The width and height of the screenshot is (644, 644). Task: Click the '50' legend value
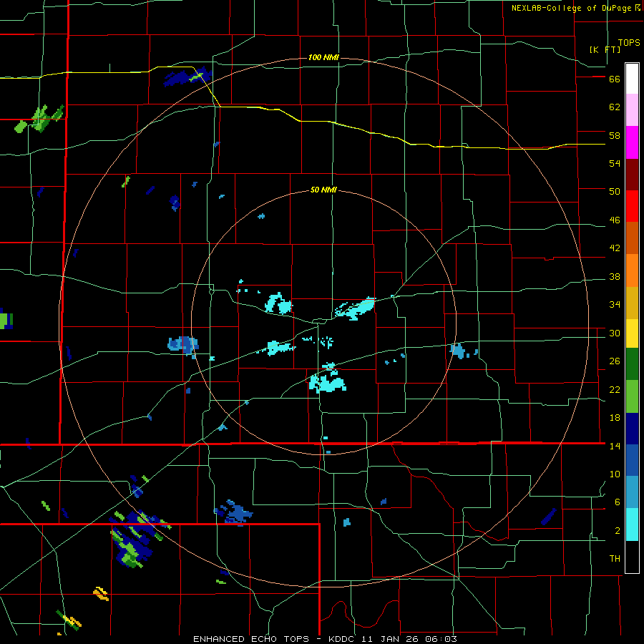(615, 192)
